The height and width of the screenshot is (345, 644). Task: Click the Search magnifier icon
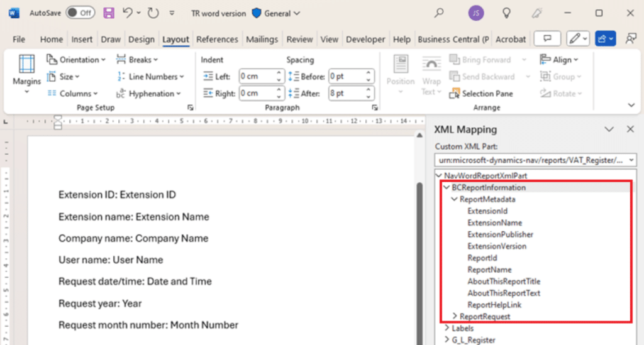tap(439, 13)
